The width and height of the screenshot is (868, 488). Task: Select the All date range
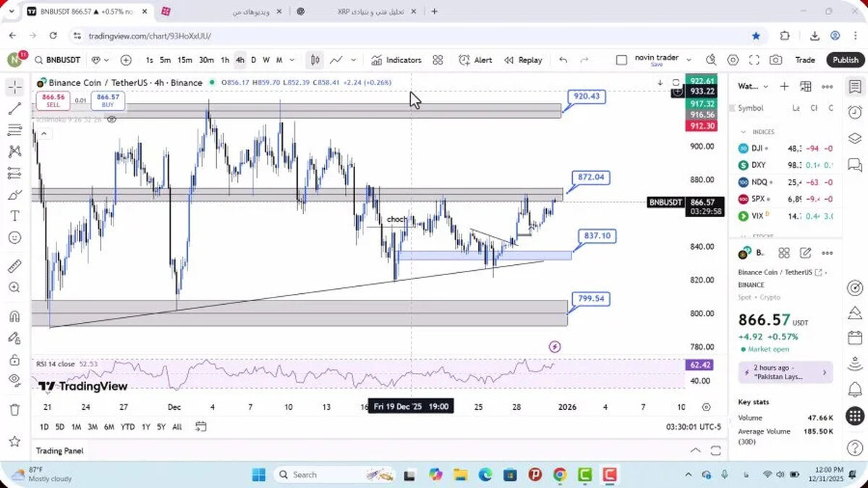[176, 427]
